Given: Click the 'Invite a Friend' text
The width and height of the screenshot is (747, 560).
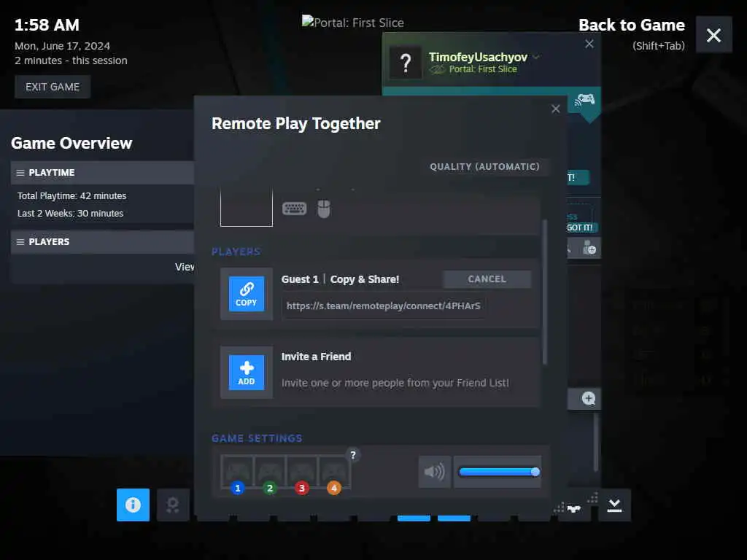Looking at the screenshot, I should pyautogui.click(x=316, y=357).
